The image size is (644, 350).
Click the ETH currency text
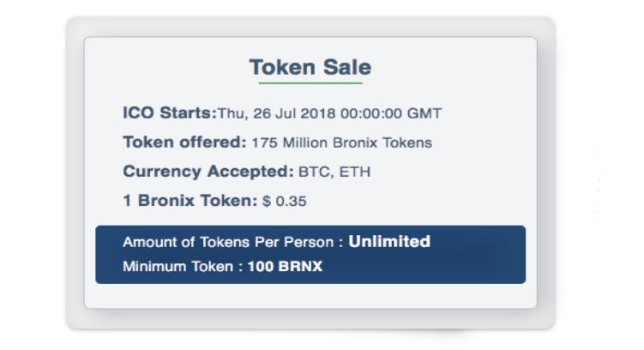pos(355,172)
